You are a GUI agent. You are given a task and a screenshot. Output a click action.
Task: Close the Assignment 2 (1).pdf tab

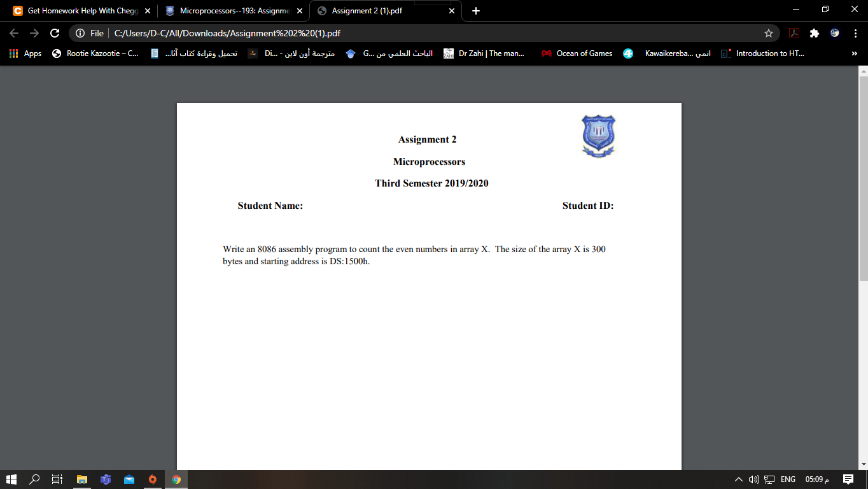pos(452,11)
